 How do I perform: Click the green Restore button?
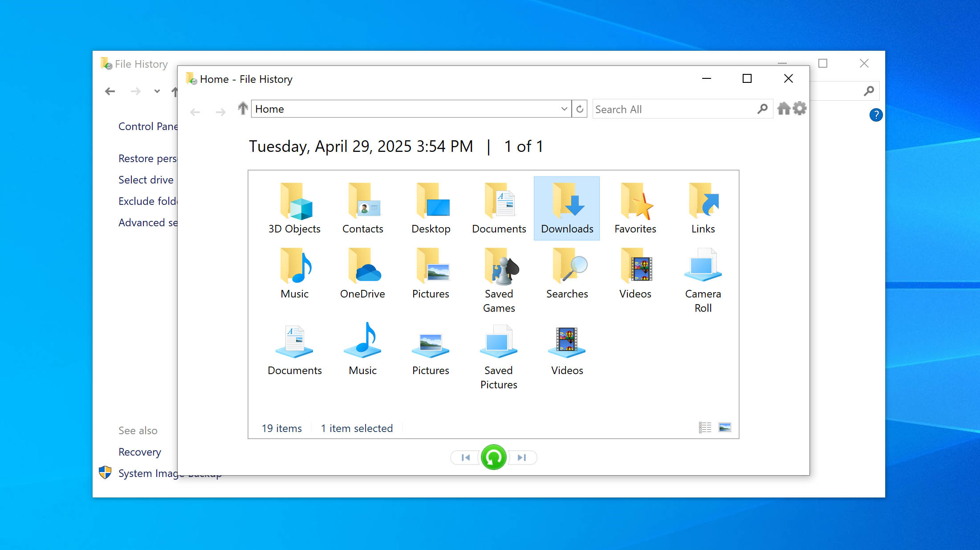493,457
